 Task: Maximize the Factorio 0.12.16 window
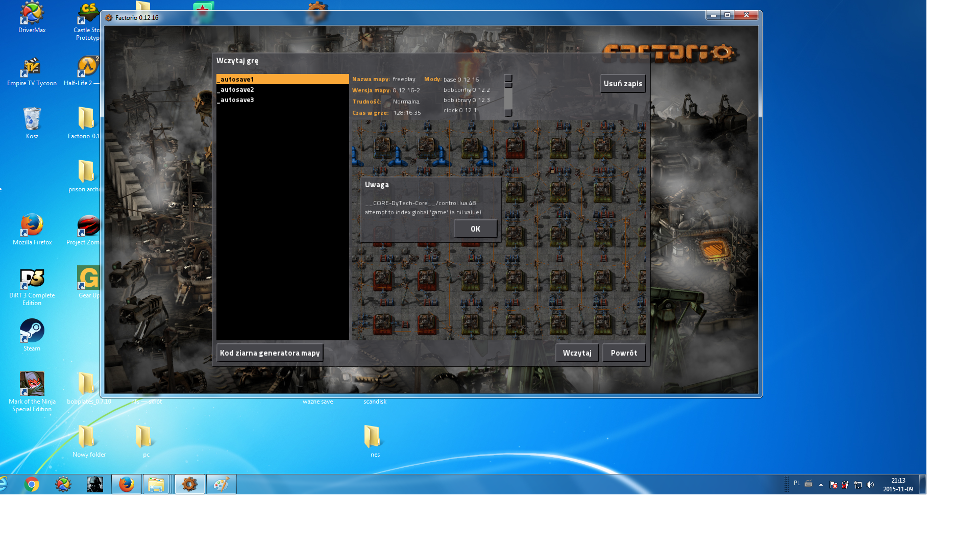(727, 15)
